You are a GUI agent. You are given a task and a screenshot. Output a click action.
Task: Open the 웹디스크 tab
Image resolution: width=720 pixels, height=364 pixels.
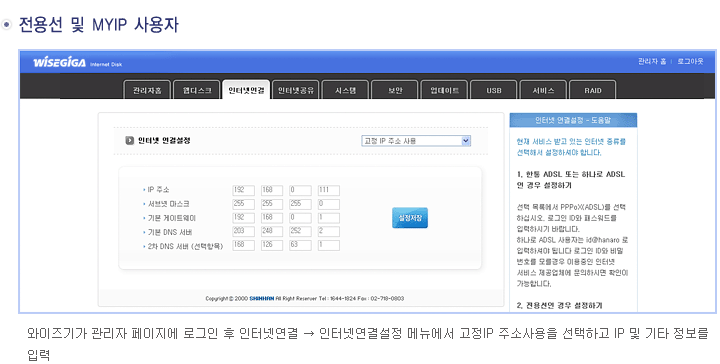(x=197, y=90)
